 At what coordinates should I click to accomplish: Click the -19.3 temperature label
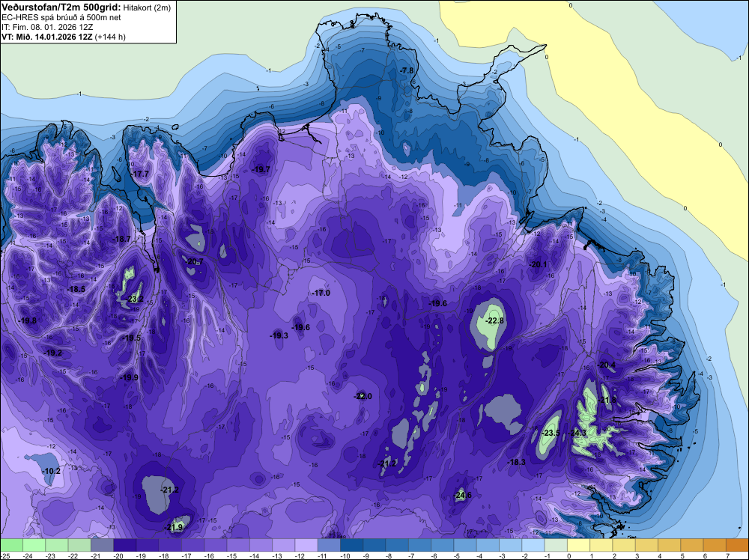279,335
